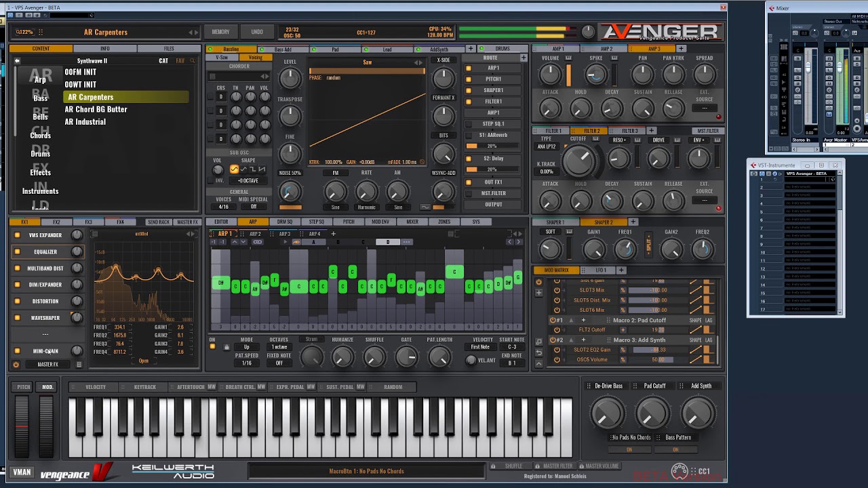Add a new shaper tab with plus
The width and height of the screenshot is (868, 488).
(x=633, y=222)
